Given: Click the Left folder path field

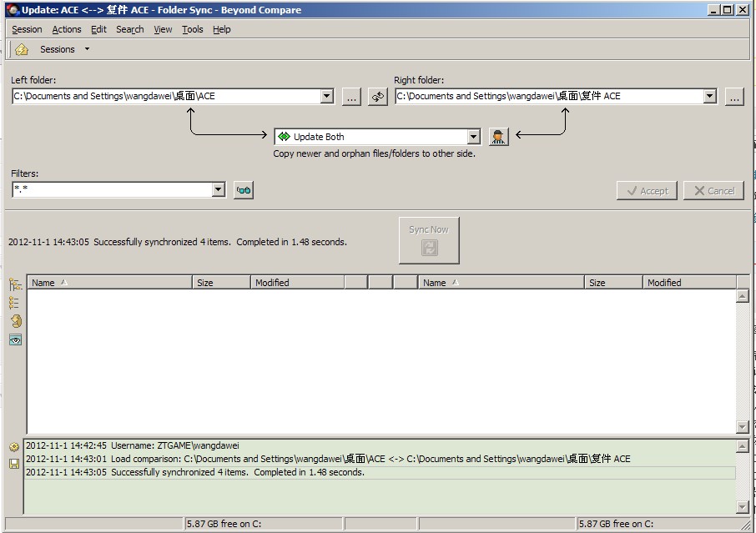Looking at the screenshot, I should coord(166,97).
